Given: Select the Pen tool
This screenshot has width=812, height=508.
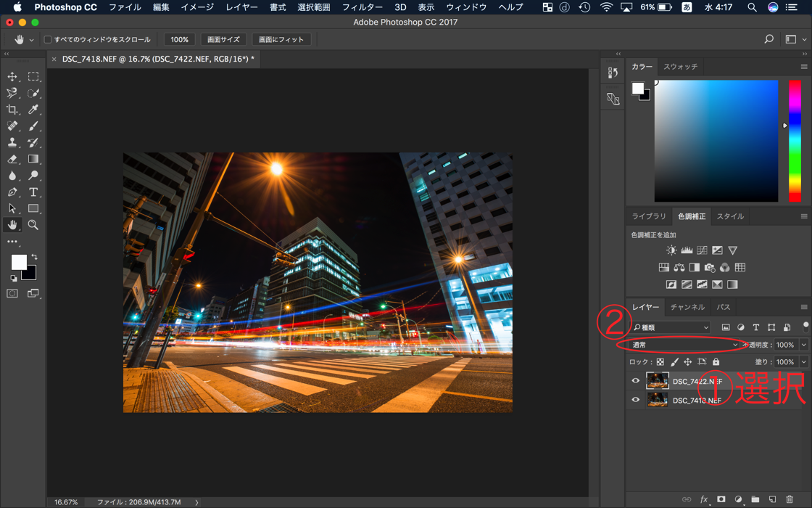Looking at the screenshot, I should pyautogui.click(x=12, y=192).
